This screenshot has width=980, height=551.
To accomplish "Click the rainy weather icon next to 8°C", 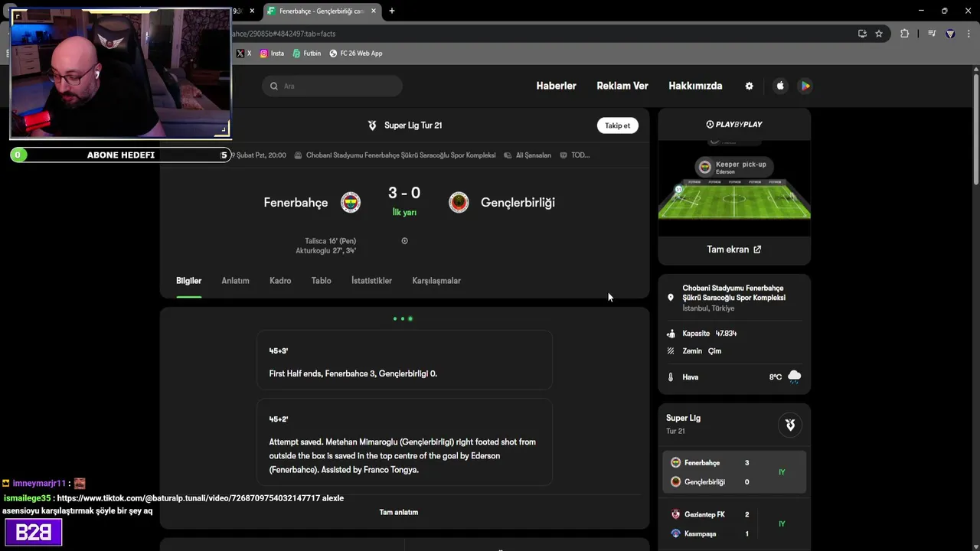I will tap(794, 377).
